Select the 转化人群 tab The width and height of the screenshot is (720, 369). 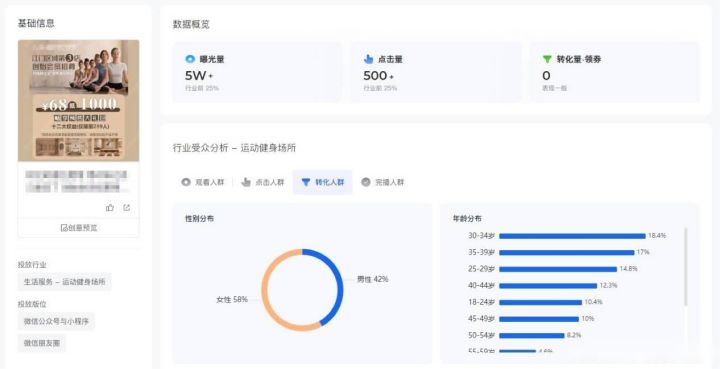322,182
